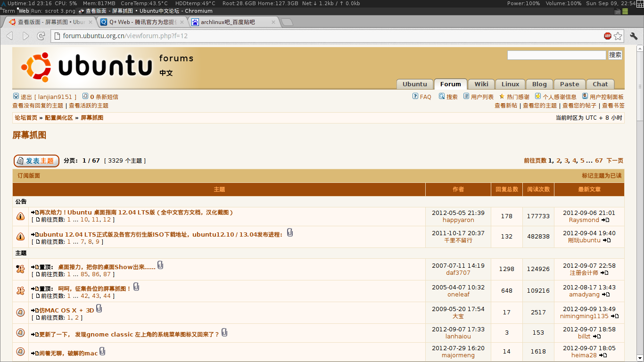The width and height of the screenshot is (644, 362).
Task: Bookmark this page with the star icon
Action: coord(618,36)
